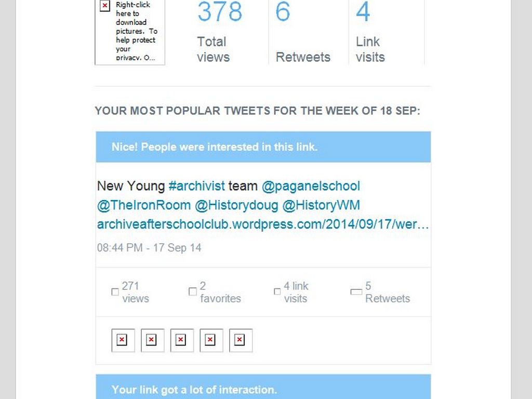The image size is (532, 399).
Task: Click the tweet timestamp 08:44 PM - 17 Sep 14
Action: click(x=149, y=248)
